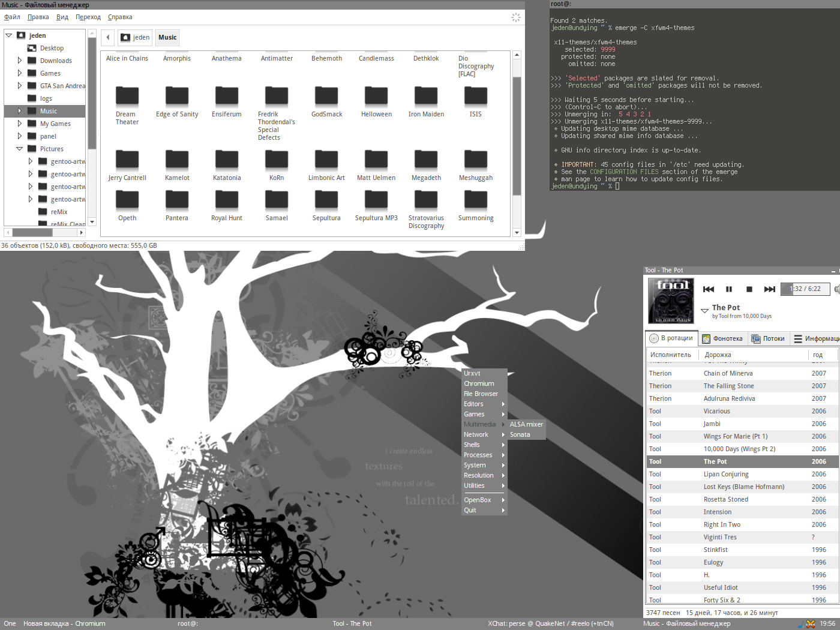Stop music playback
This screenshot has height=630, width=840.
749,289
